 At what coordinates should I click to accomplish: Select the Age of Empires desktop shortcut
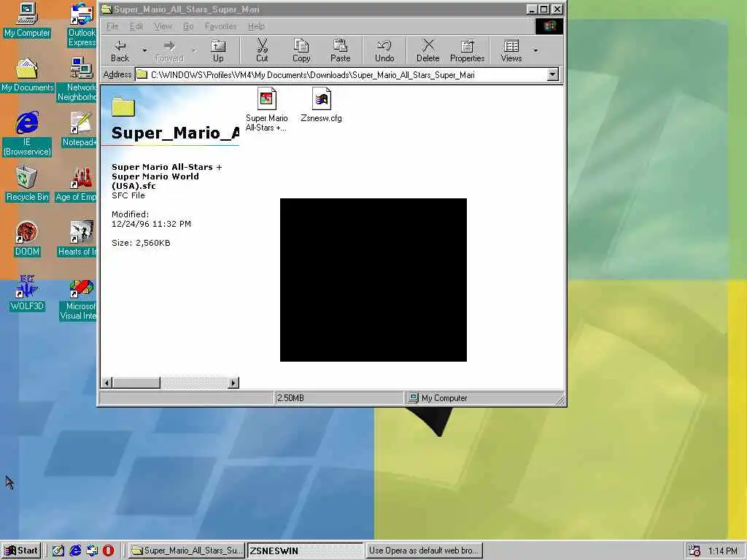[x=76, y=184]
